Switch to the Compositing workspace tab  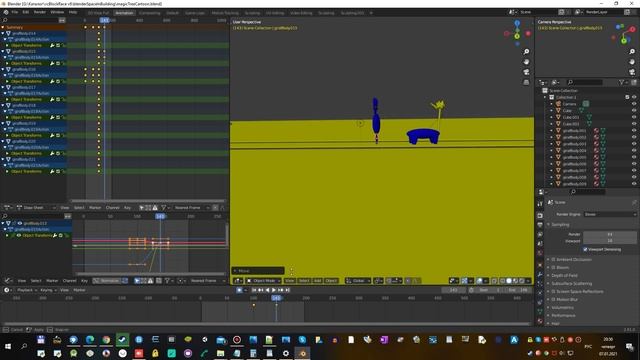click(x=149, y=13)
